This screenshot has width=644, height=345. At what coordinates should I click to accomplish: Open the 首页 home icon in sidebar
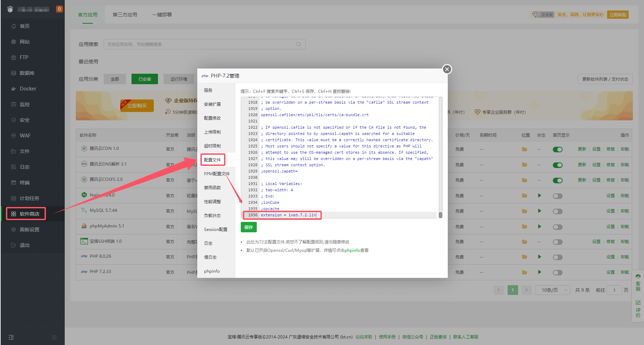[14, 26]
